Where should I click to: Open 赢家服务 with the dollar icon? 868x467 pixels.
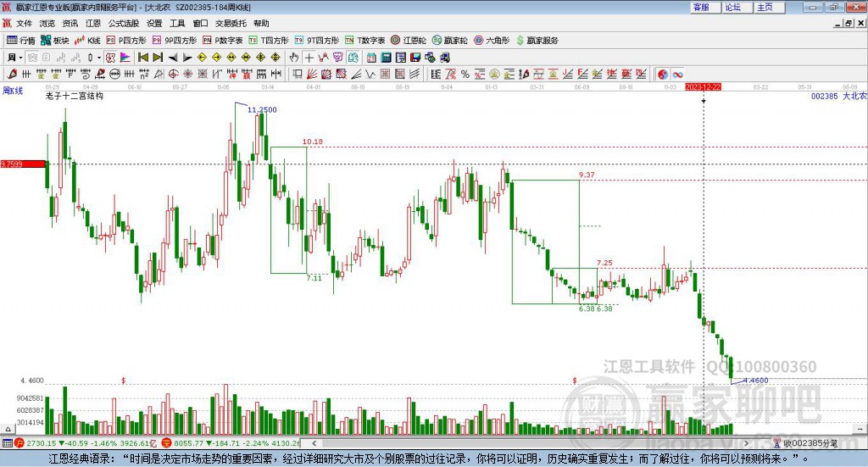pos(537,41)
